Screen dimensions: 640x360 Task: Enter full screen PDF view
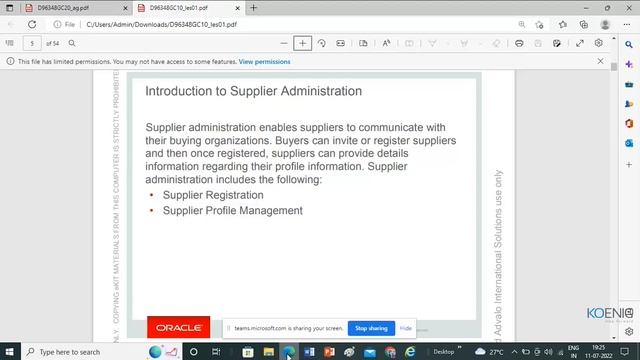click(x=580, y=43)
